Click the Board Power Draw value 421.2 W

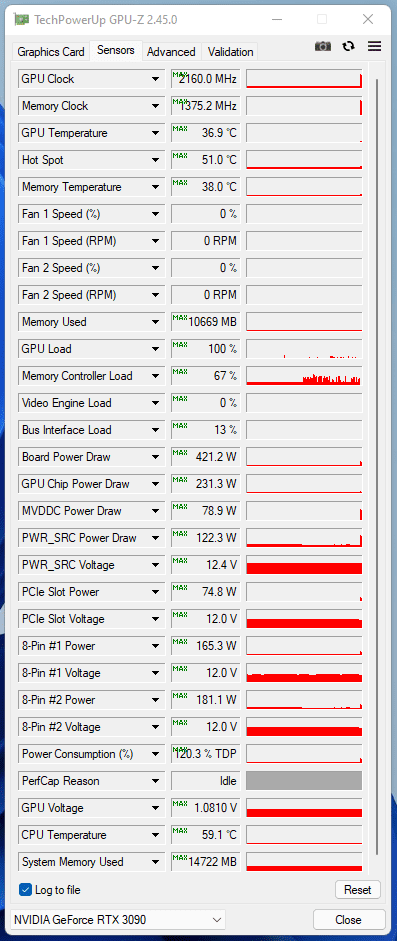coord(206,457)
